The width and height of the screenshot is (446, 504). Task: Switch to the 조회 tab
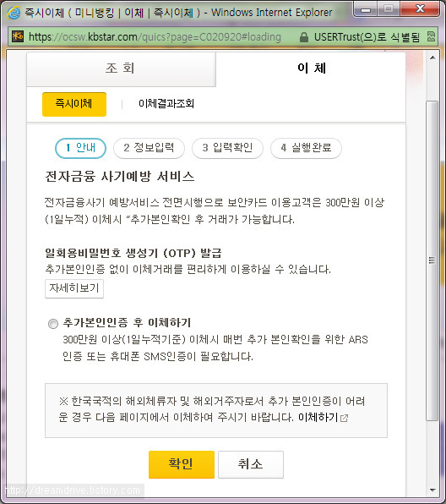(121, 68)
